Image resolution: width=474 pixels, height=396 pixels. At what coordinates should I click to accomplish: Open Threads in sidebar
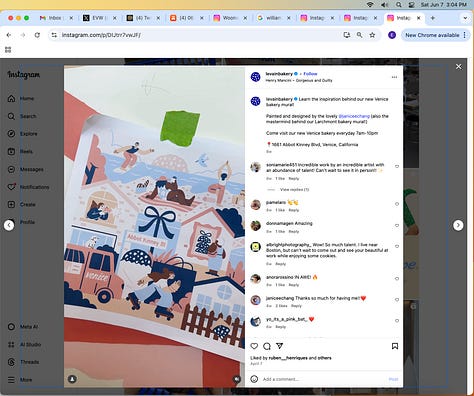[23, 362]
